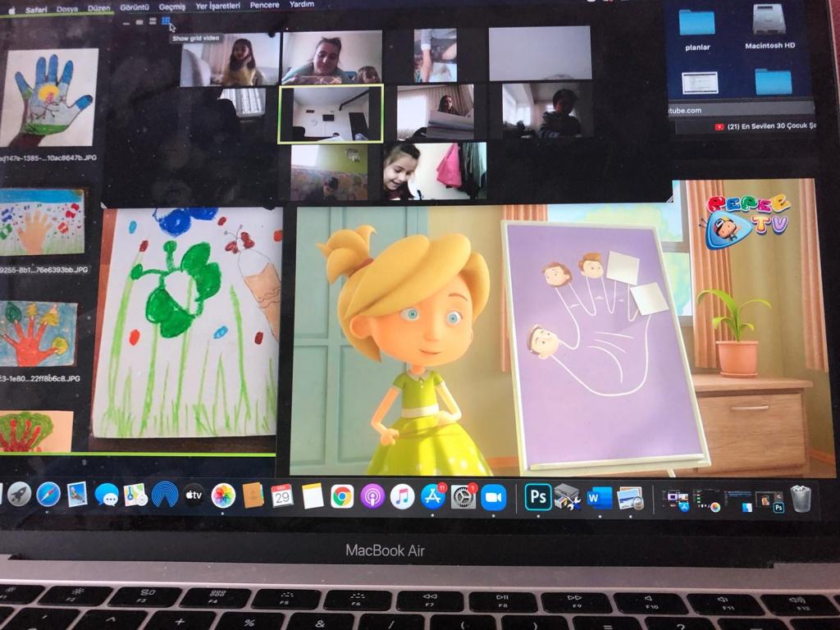Select the blue painted hand drawing thumbnail
This screenshot has height=630, width=840.
coord(48,97)
